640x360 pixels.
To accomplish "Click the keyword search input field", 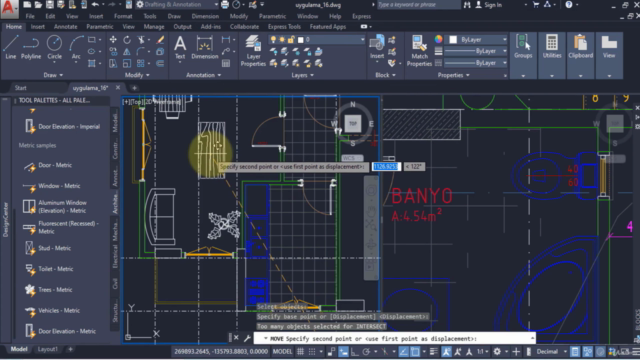I will click(418, 4).
